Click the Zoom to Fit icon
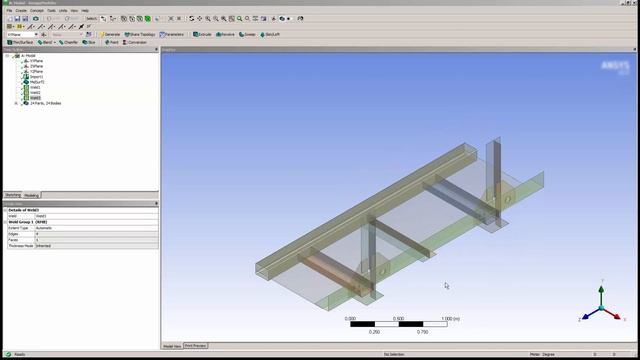Viewport: 640px width, 360px height. [224, 19]
